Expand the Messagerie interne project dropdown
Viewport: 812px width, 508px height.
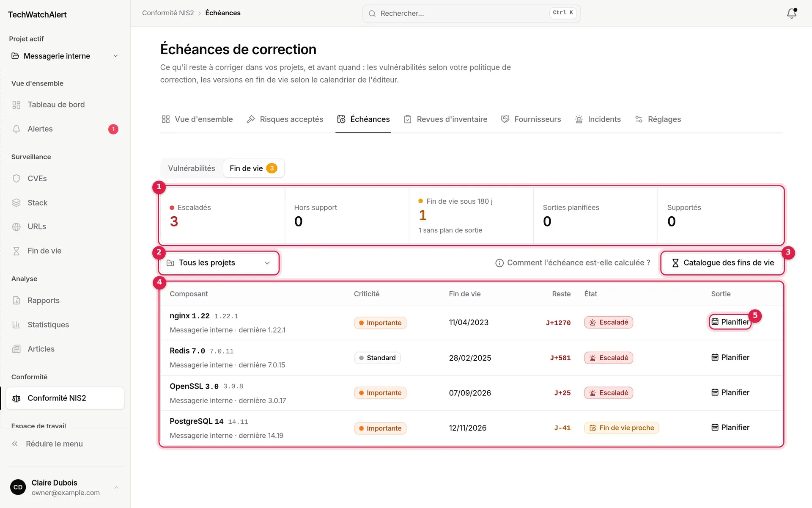click(x=64, y=56)
